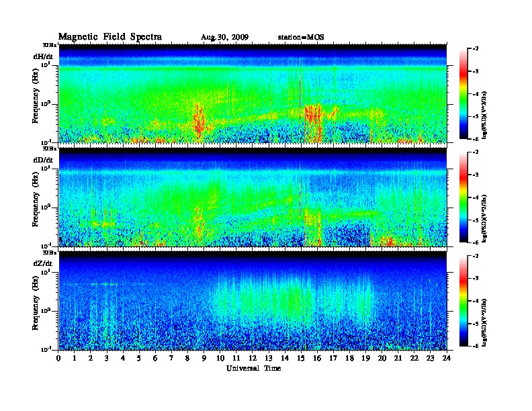Click the dD/dt panel color bar
The height and width of the screenshot is (411, 532).
click(463, 197)
